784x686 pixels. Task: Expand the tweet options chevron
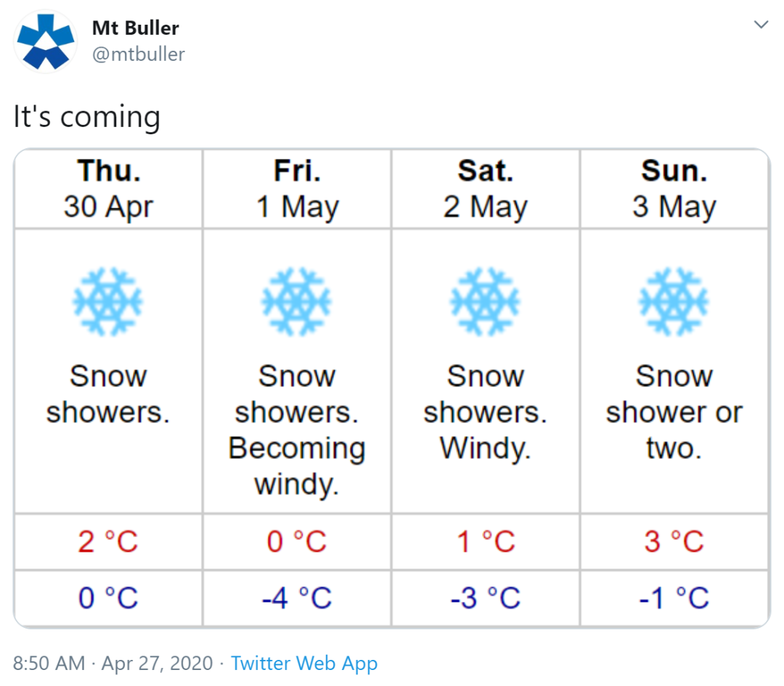[761, 24]
